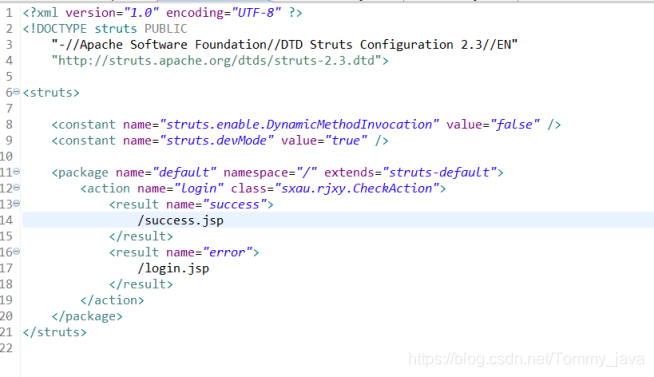
Task: Place cursor in /login.jsp text
Action: 174,269
